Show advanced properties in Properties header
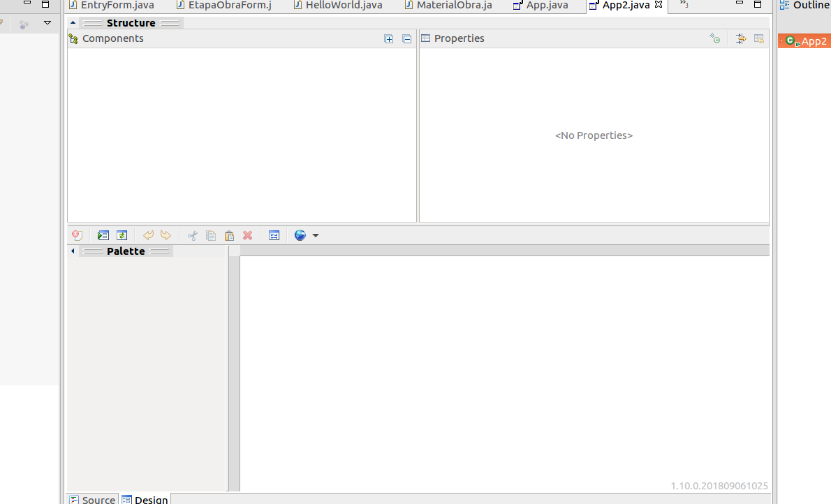The image size is (831, 504). tap(741, 38)
